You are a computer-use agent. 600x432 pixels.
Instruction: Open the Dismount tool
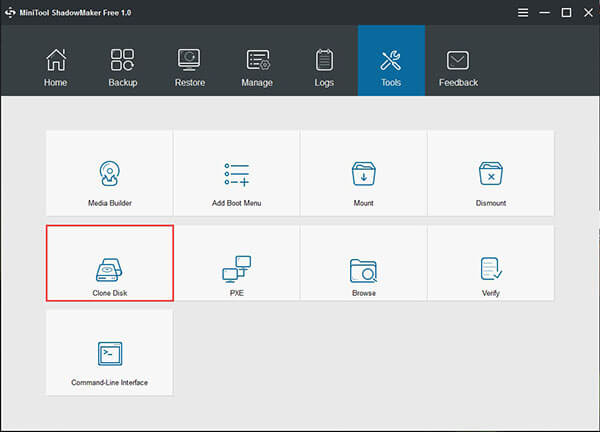click(491, 173)
